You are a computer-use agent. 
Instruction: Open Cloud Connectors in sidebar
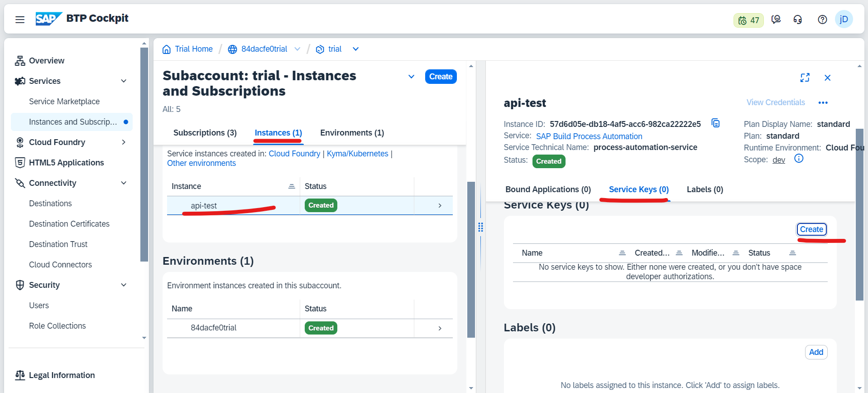pyautogui.click(x=60, y=265)
